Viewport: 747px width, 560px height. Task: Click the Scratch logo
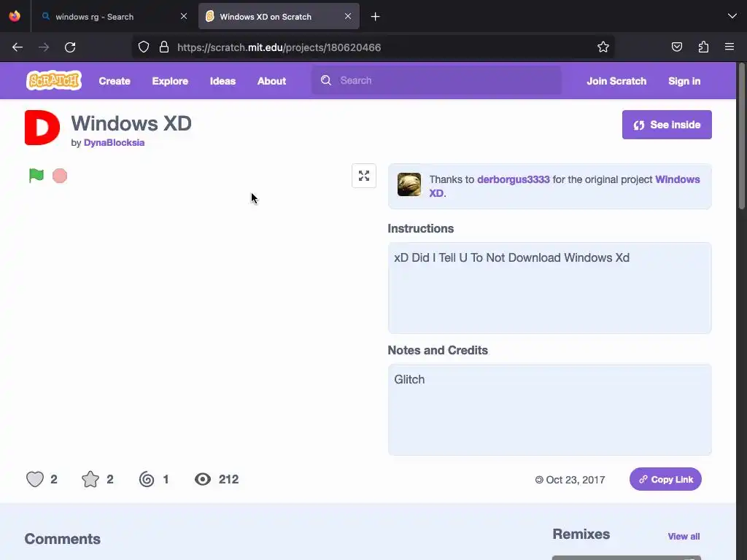click(x=54, y=80)
